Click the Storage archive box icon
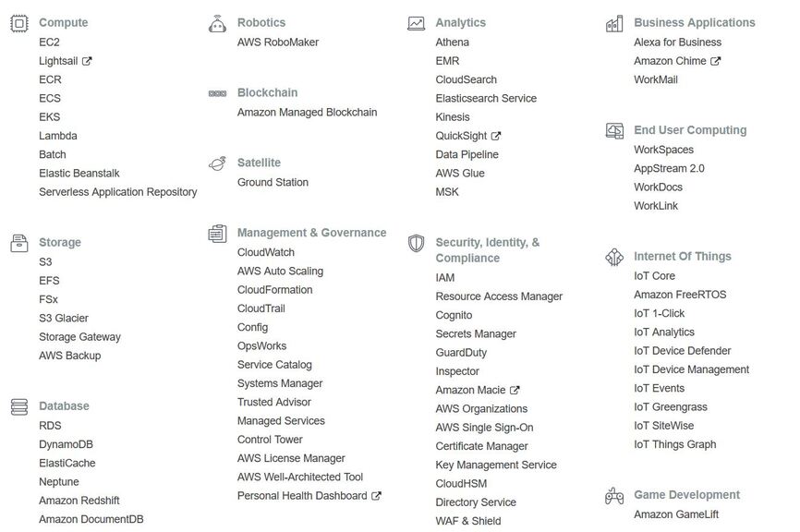Image resolution: width=800 pixels, height=532 pixels. click(19, 243)
